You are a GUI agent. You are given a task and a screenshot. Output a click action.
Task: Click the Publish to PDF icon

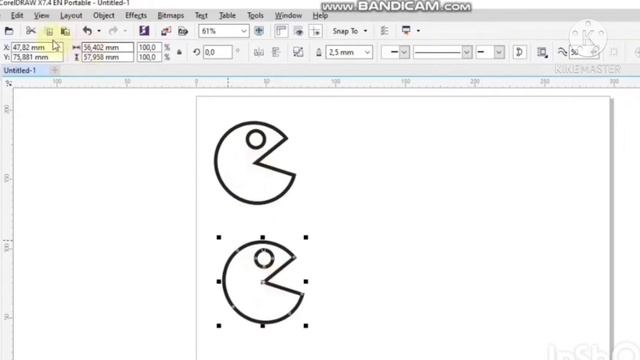click(183, 31)
